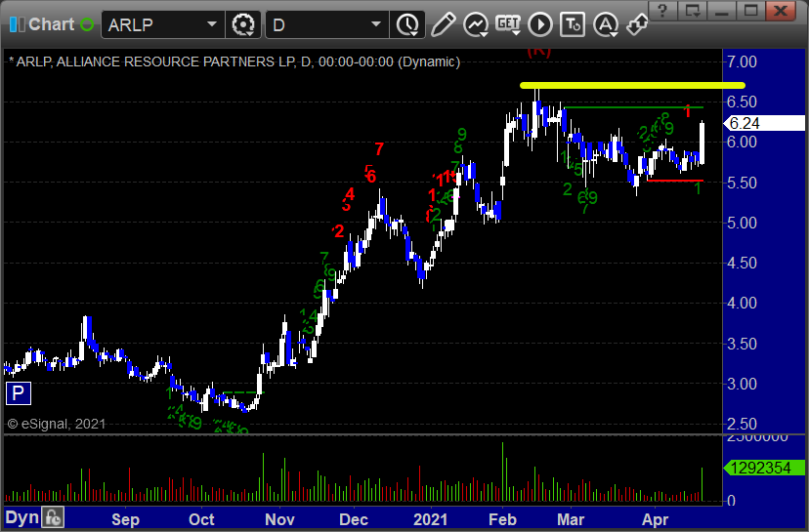Click the Apr label on time axis
809x532 pixels.
[x=655, y=519]
